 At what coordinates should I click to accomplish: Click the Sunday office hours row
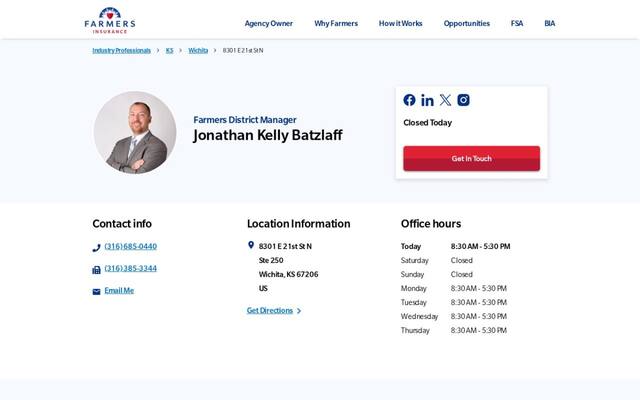[x=437, y=274]
